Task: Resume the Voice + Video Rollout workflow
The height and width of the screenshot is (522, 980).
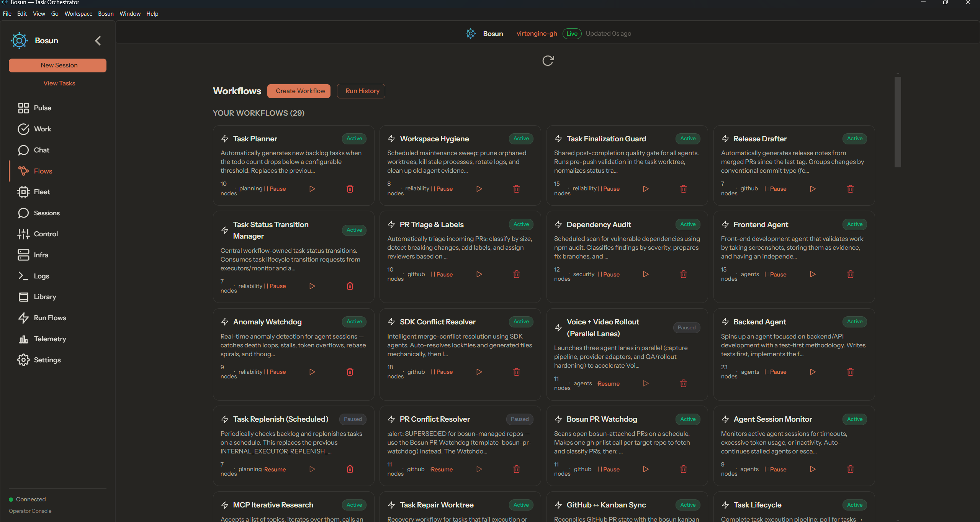Action: pos(608,384)
